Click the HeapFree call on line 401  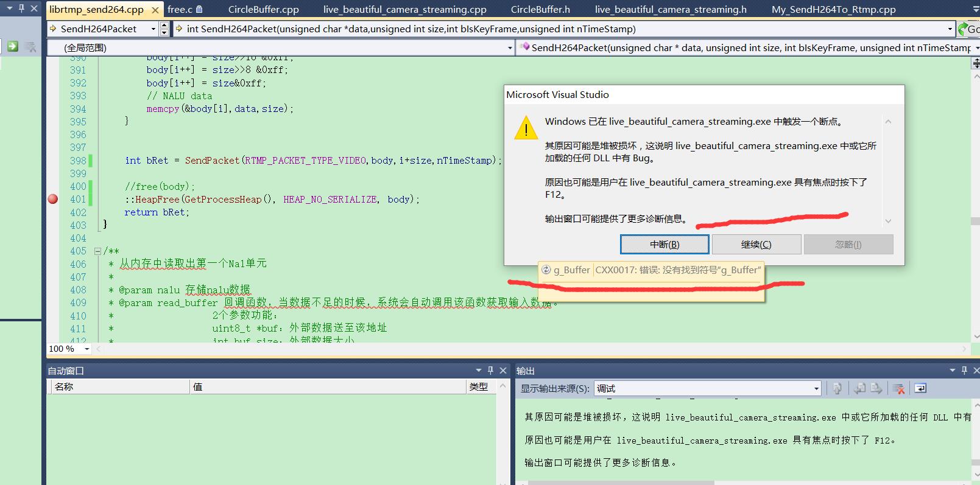tap(272, 199)
